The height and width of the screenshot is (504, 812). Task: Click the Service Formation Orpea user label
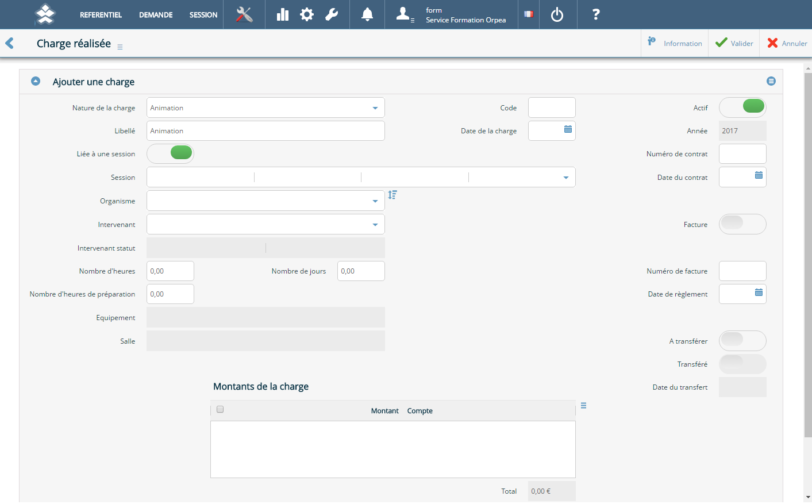coord(466,20)
